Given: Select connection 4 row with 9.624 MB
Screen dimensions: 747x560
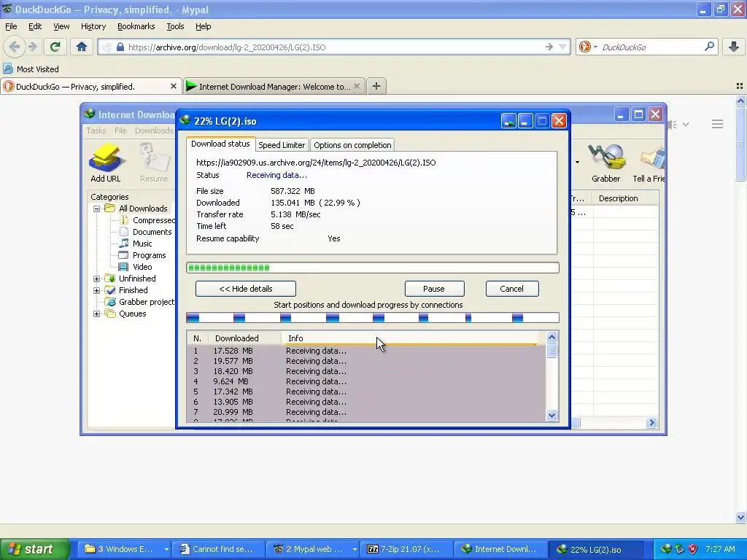Looking at the screenshot, I should pos(366,381).
